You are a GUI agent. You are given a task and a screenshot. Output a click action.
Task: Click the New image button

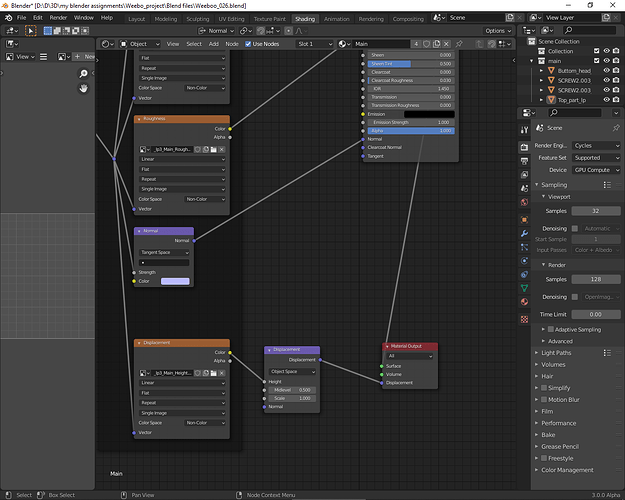[85, 57]
